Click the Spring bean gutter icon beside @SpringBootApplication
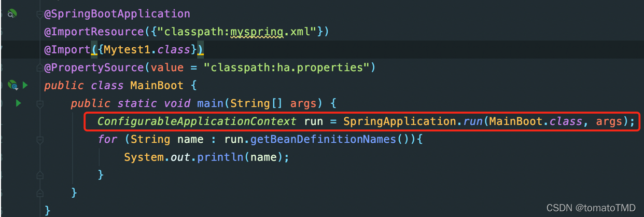Viewport: 644px width, 217px height. click(x=12, y=14)
